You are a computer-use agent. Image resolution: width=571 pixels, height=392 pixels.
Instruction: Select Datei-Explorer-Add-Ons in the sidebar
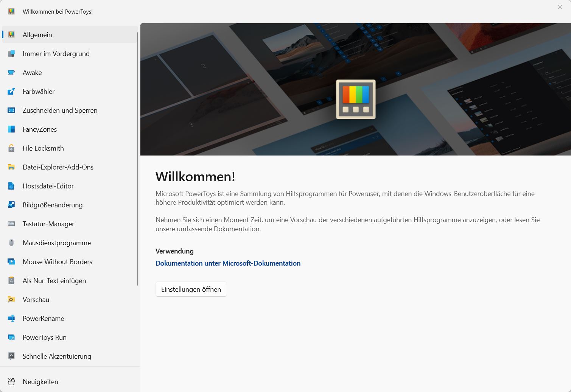70,167
